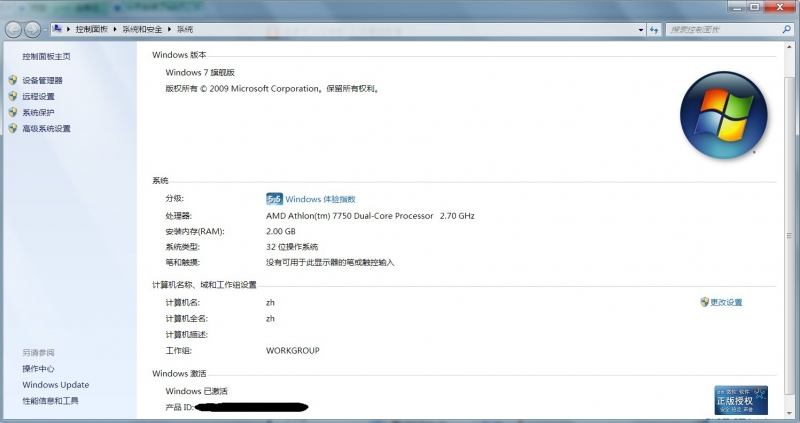Select the 系统 breadcrumb
The height and width of the screenshot is (423, 800).
pos(185,29)
